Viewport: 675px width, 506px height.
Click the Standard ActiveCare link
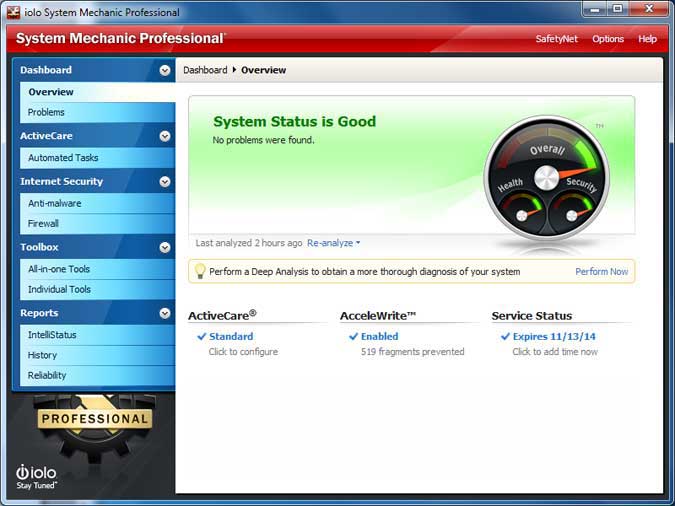point(231,336)
